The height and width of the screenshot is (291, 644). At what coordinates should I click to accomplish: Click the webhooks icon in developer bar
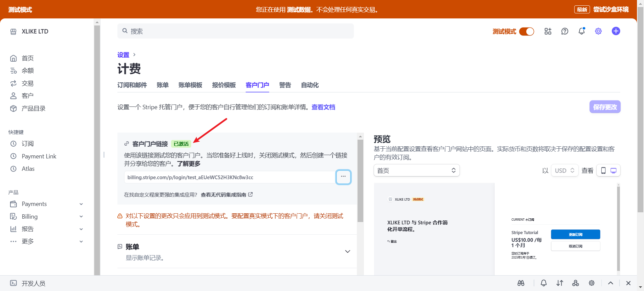576,283
